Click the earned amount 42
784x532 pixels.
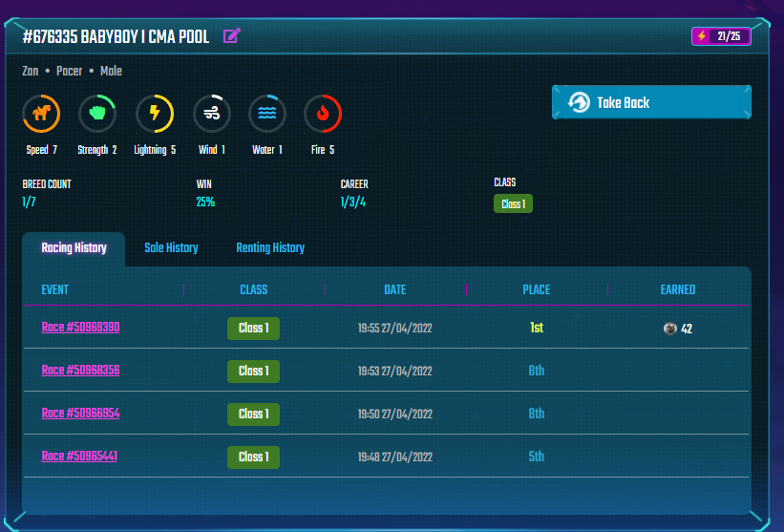click(x=687, y=329)
